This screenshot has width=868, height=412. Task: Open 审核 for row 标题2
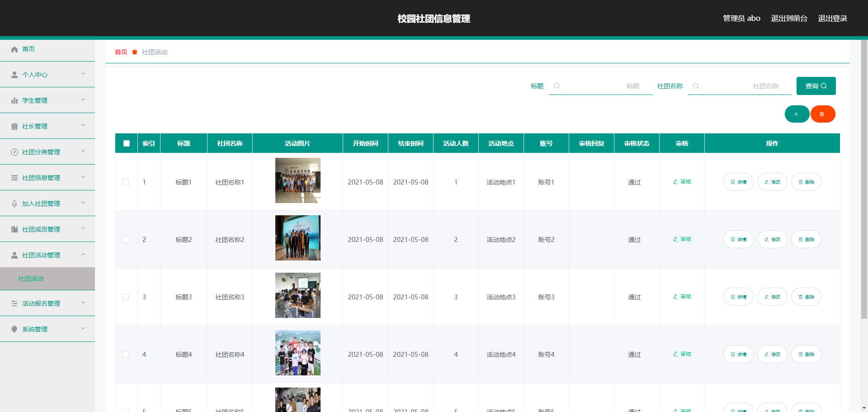pos(682,239)
